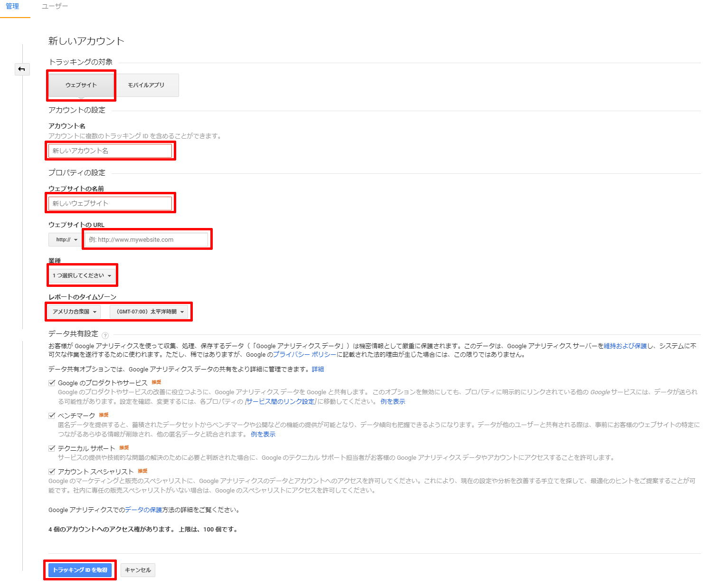Uncheck Google のプロダクトやサービス checkbox
Viewport: 709px width, 588px height.
(52, 383)
